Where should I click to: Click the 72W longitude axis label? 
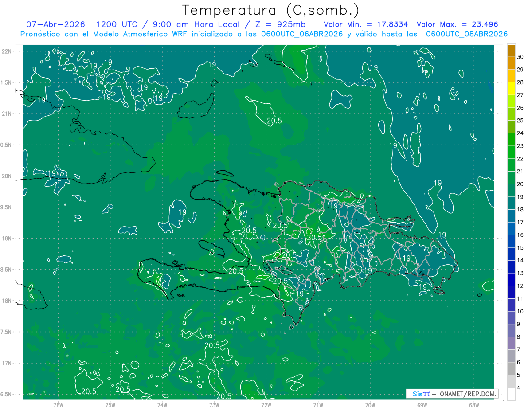pos(266,404)
